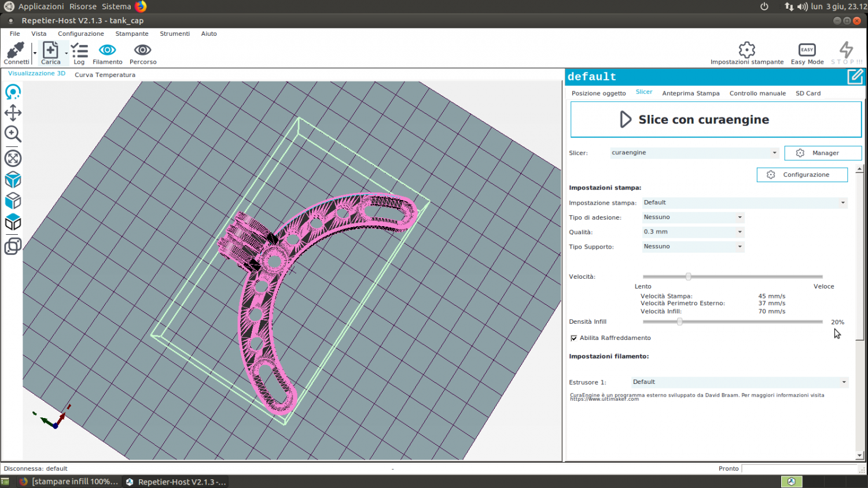Open the Strumenti menu
This screenshot has height=488, width=868.
pos(175,34)
